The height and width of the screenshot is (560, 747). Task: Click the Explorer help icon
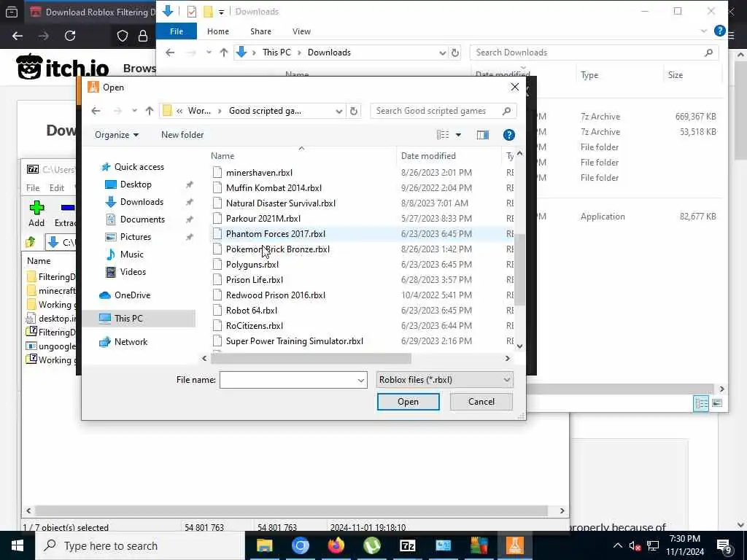pyautogui.click(x=719, y=31)
